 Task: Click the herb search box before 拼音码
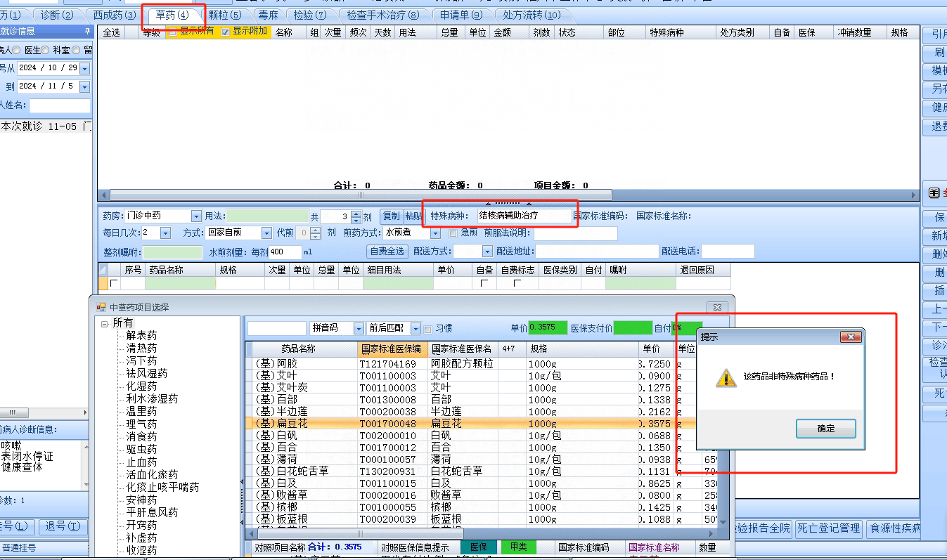(x=277, y=328)
